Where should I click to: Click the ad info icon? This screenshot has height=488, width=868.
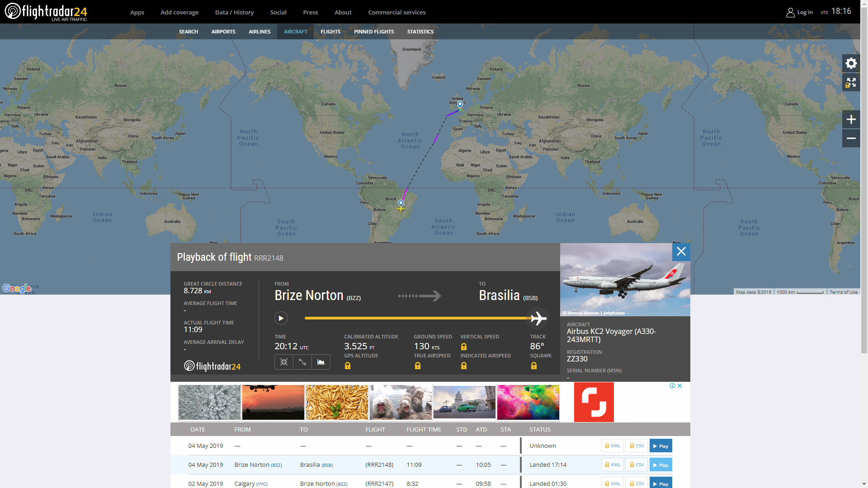point(672,385)
